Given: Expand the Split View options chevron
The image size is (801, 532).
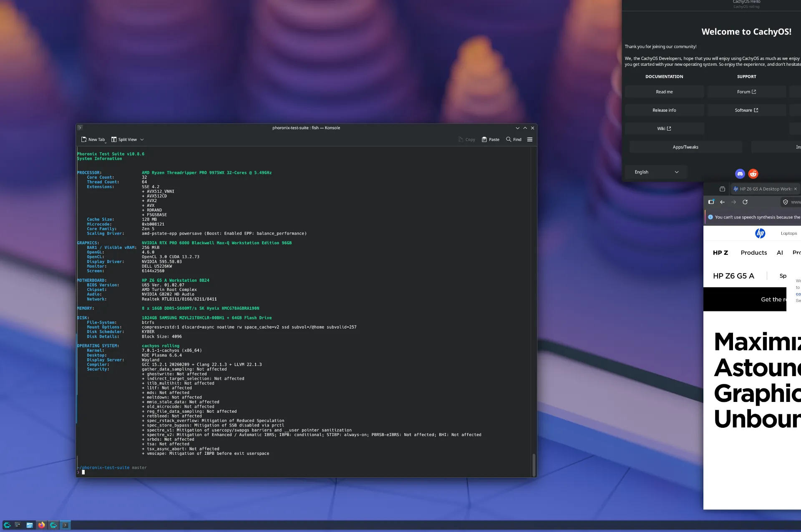Looking at the screenshot, I should click(x=142, y=139).
